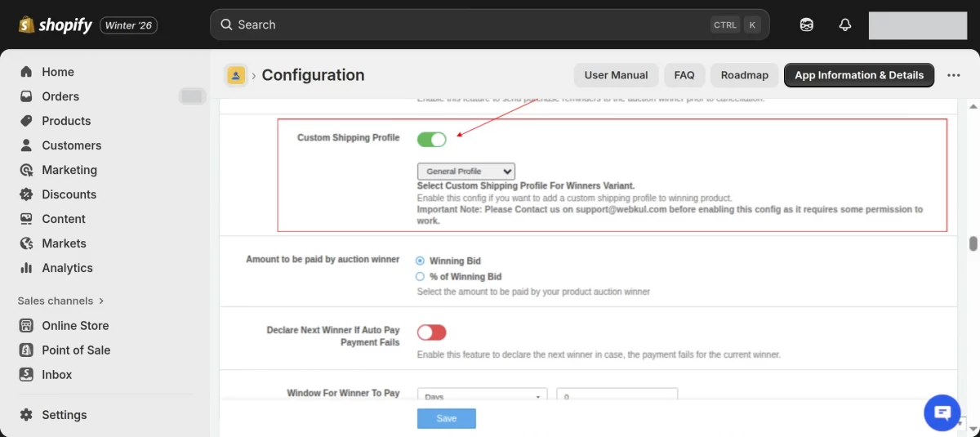Image resolution: width=980 pixels, height=437 pixels.
Task: Open the three-dot more actions menu
Action: pyautogui.click(x=954, y=75)
